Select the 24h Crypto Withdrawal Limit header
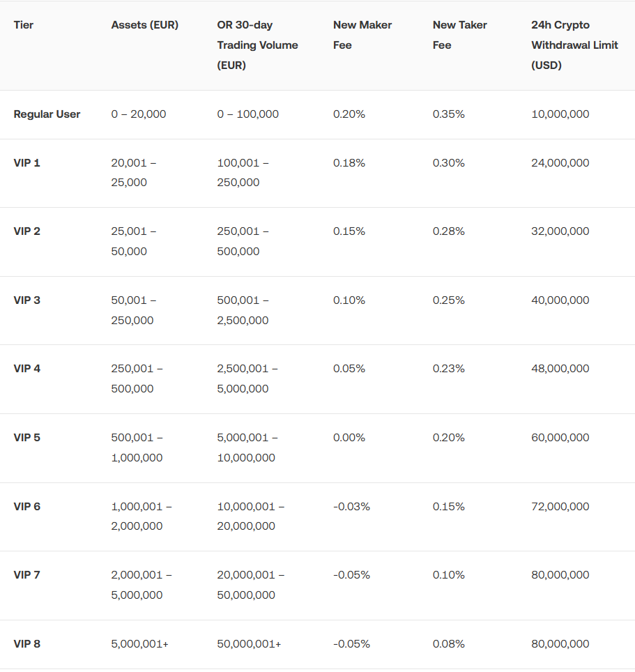The width and height of the screenshot is (635, 672). point(574,45)
